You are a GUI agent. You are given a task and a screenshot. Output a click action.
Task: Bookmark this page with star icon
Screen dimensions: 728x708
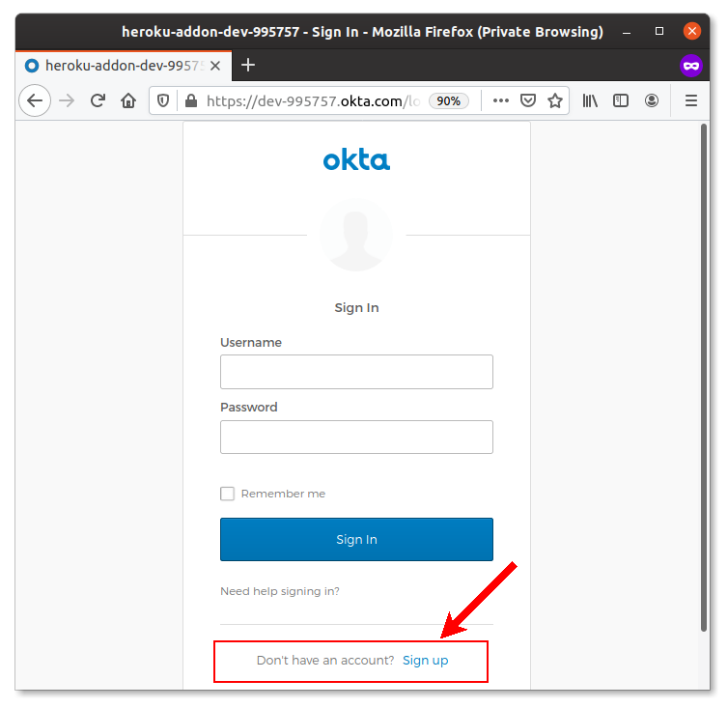(x=555, y=100)
